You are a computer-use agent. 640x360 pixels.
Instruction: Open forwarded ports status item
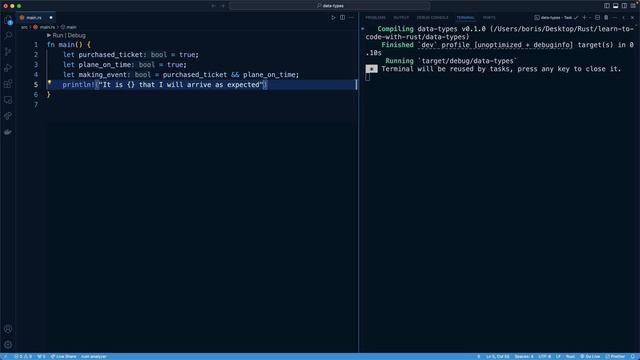(41, 356)
